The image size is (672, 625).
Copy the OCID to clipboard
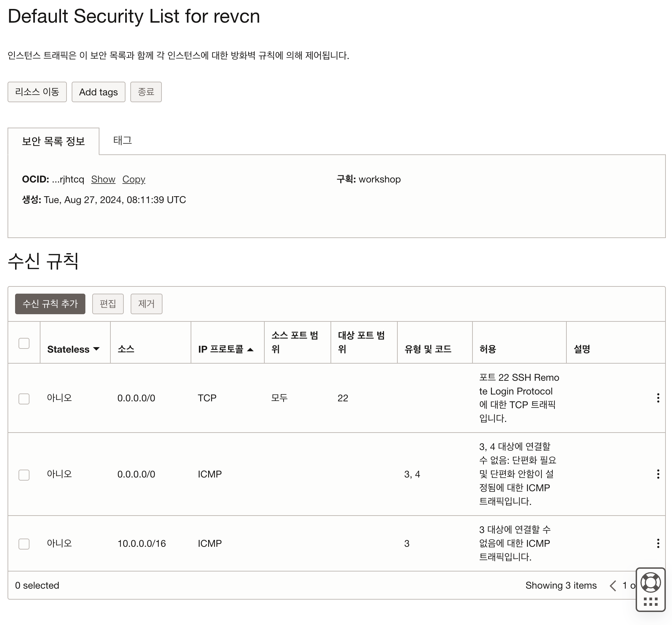click(x=134, y=179)
